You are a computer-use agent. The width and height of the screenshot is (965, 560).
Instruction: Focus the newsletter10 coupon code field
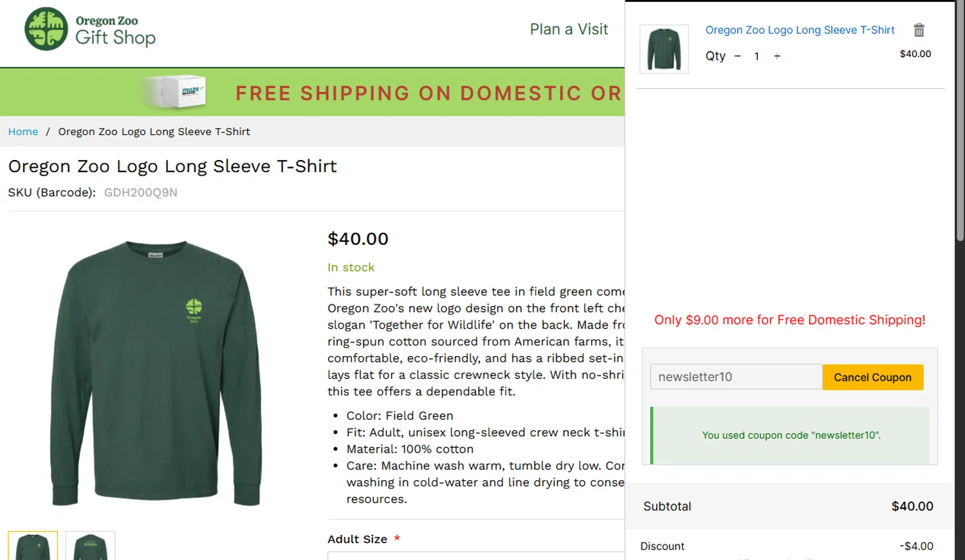click(x=736, y=377)
